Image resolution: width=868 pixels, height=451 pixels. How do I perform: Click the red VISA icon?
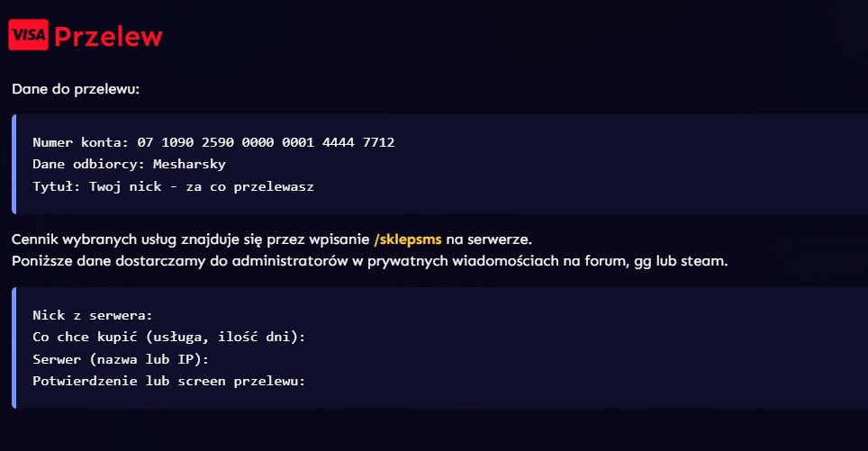click(x=28, y=35)
